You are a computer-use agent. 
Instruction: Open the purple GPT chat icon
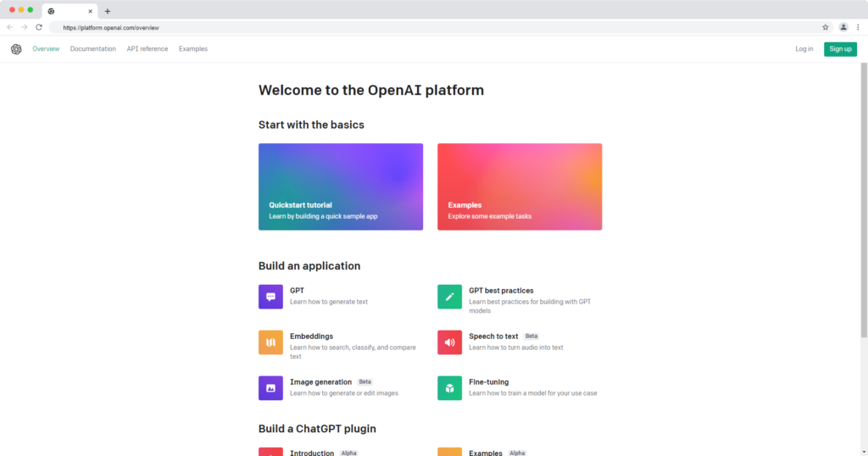click(270, 297)
